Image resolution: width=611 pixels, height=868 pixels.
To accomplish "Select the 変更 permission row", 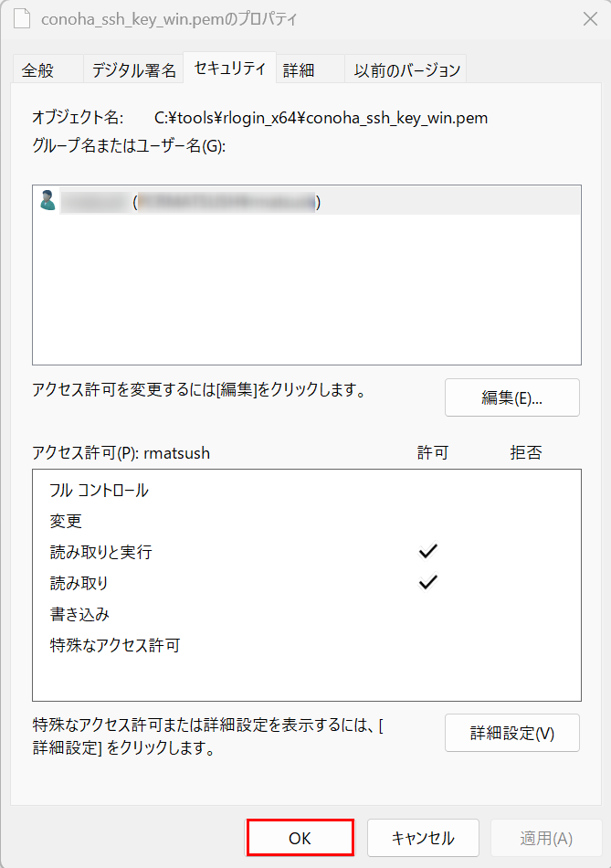I will click(x=307, y=521).
